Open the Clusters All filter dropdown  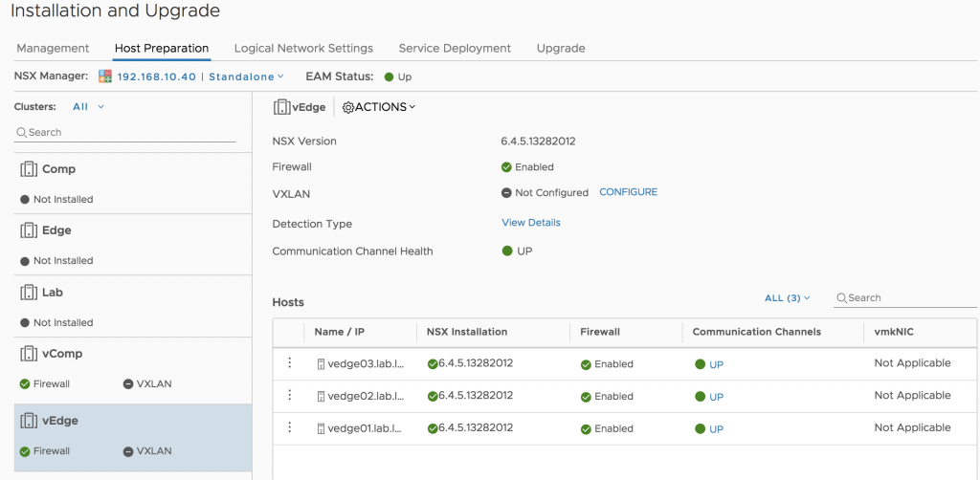(88, 107)
